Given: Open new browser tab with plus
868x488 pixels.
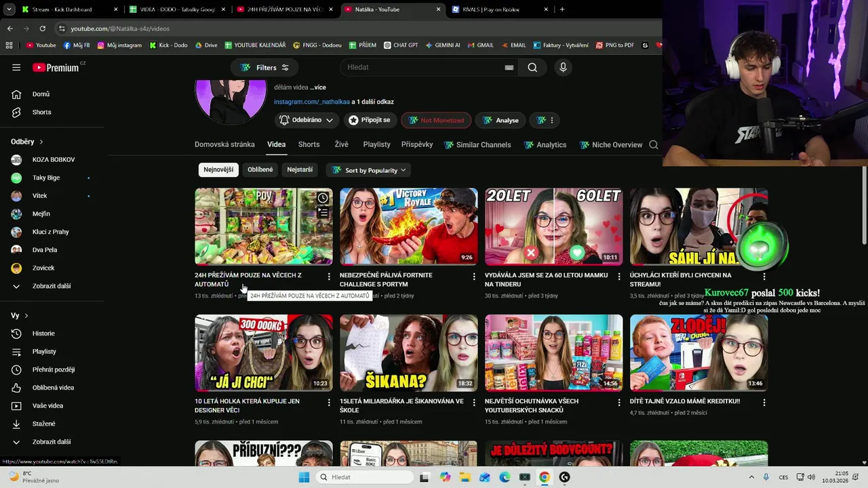Looking at the screenshot, I should click(562, 9).
